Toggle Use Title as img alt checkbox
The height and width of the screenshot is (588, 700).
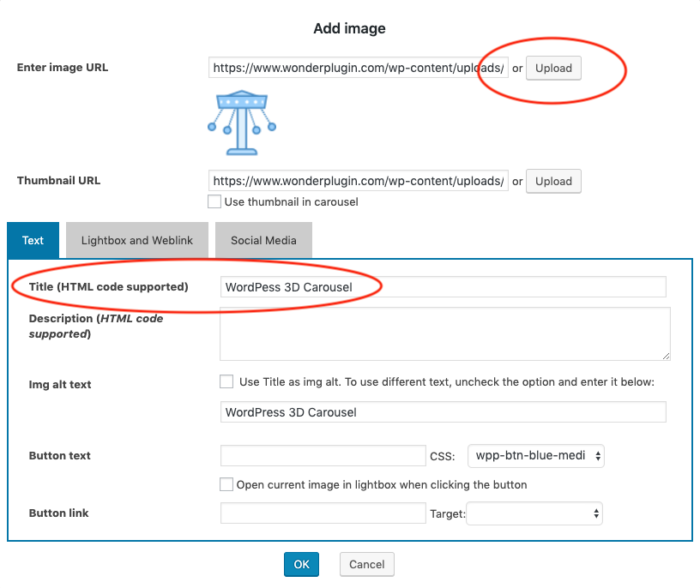click(226, 381)
